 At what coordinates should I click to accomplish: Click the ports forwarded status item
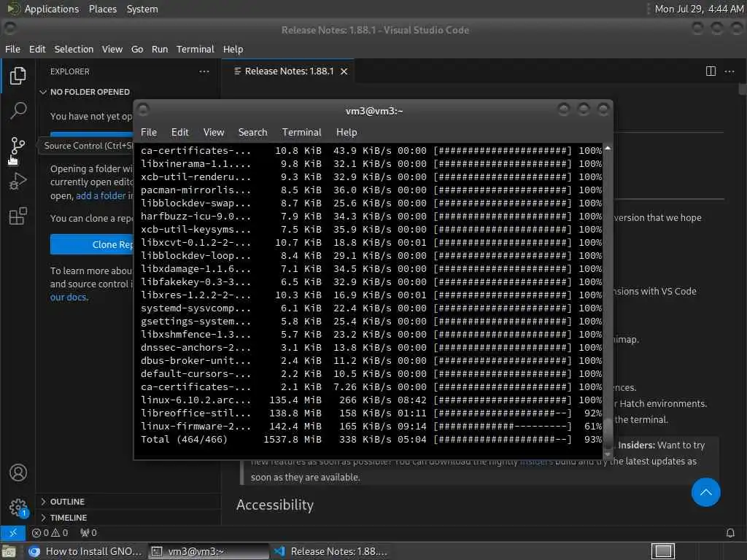(88, 532)
